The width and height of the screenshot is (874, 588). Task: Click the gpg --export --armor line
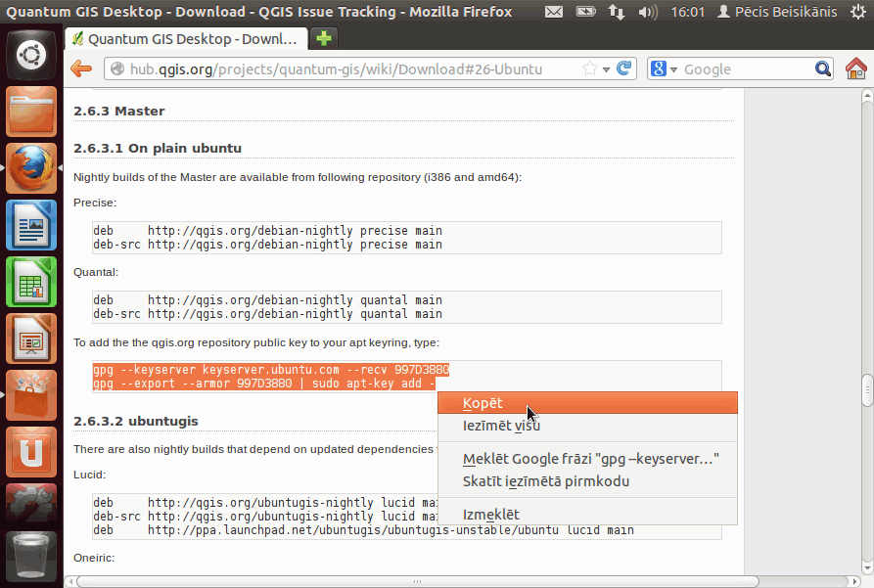pyautogui.click(x=263, y=384)
